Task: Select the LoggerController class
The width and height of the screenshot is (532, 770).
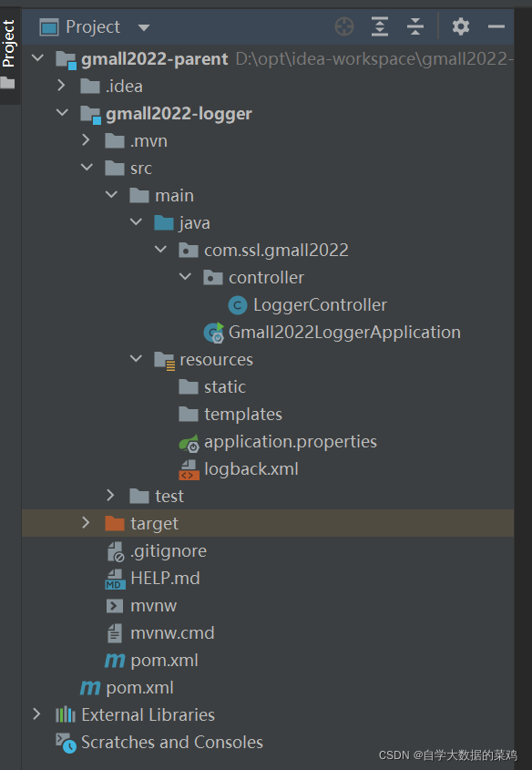Action: point(320,305)
